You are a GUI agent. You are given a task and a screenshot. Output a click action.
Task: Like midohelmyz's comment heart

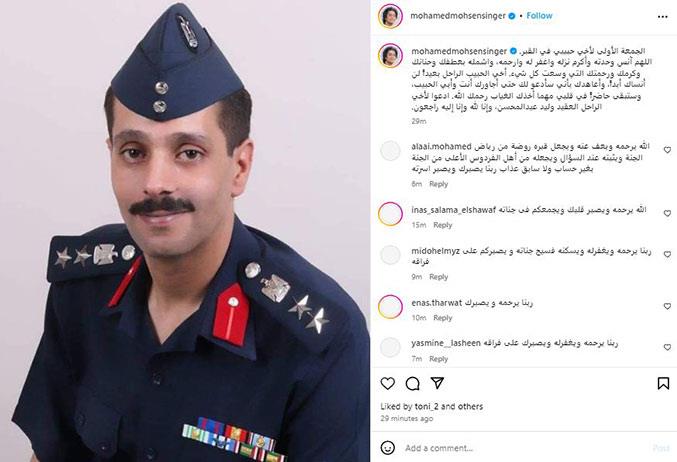point(667,254)
